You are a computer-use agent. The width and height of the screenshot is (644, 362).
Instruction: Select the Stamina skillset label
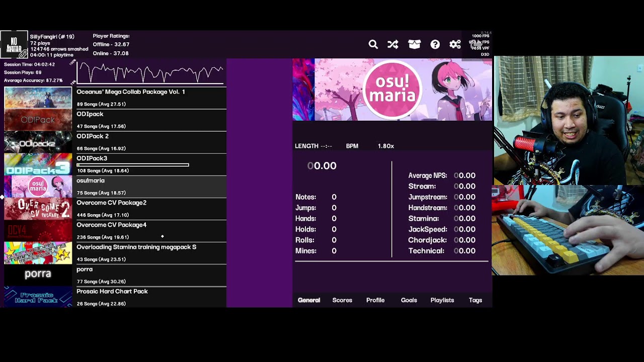coord(424,219)
